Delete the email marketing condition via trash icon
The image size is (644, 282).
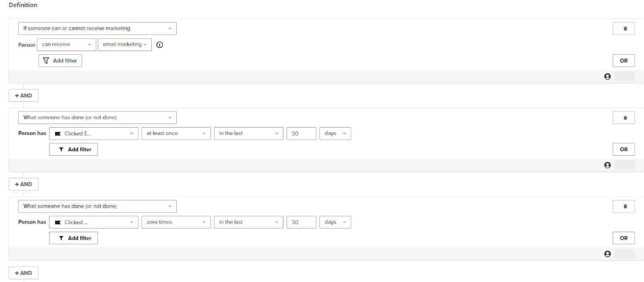tap(623, 29)
